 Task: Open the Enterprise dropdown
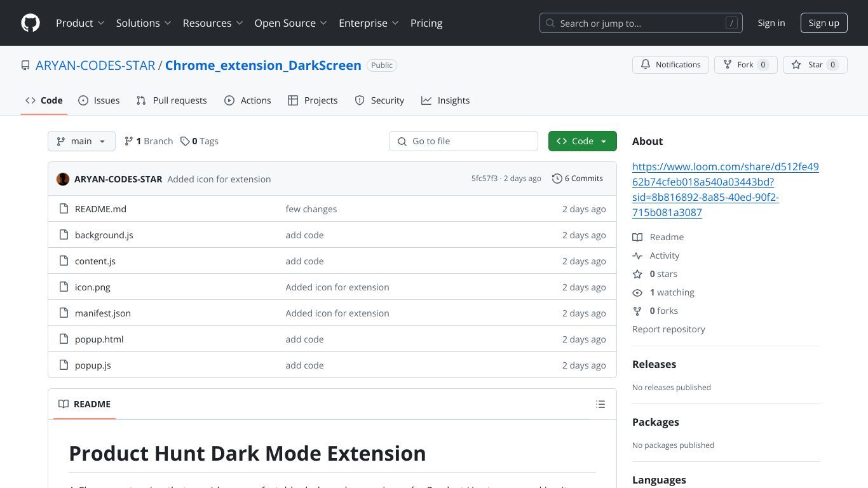(369, 23)
